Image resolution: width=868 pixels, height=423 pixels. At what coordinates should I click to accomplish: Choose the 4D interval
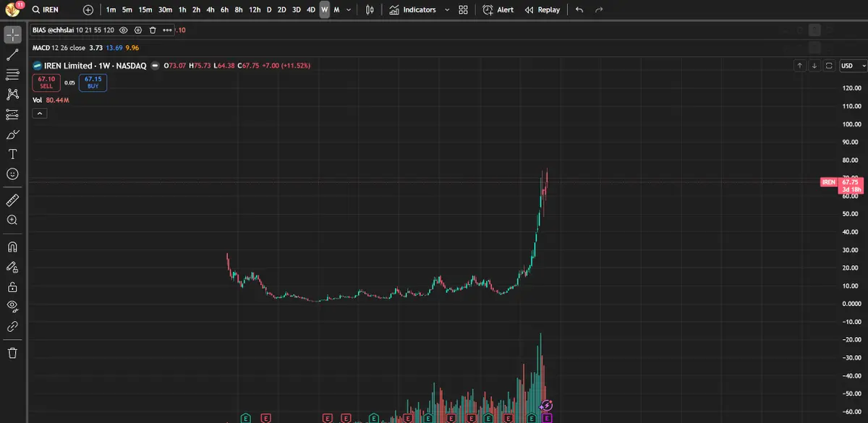310,10
